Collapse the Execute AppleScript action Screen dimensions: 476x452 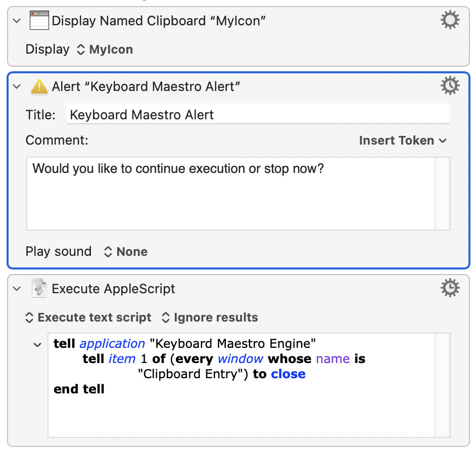(17, 289)
